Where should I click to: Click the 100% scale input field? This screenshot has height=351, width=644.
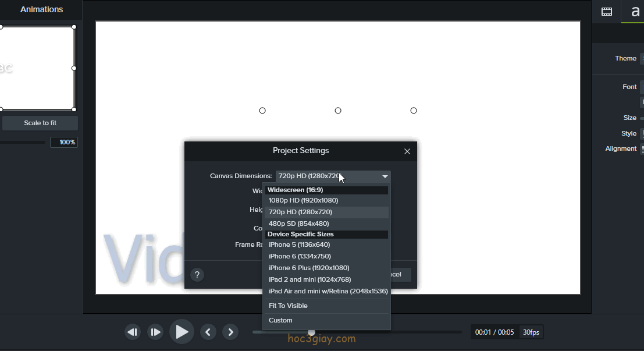click(x=63, y=142)
